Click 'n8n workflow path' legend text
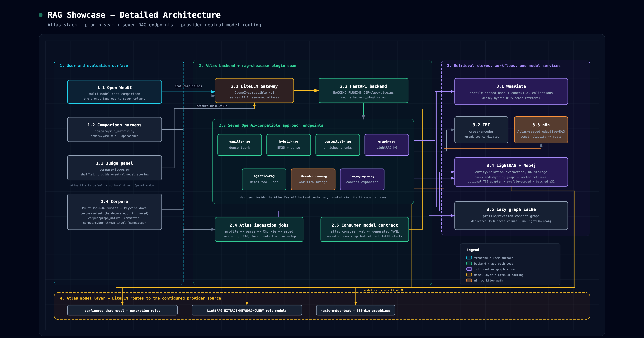Viewport: 644px width, 338px height. click(488, 281)
